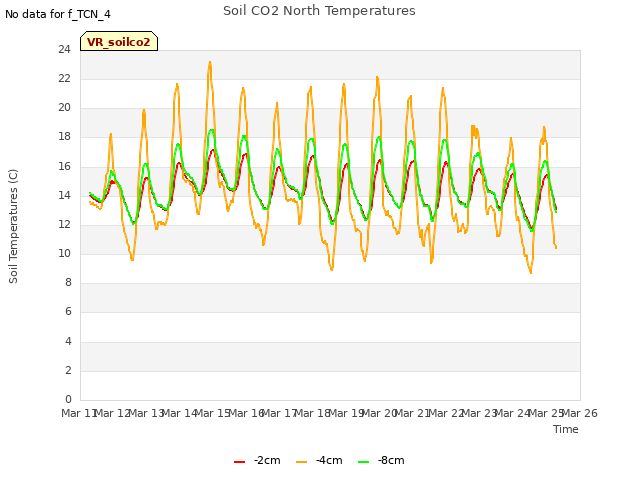Select the -2cm legend label
640x480 pixels.
267,460
